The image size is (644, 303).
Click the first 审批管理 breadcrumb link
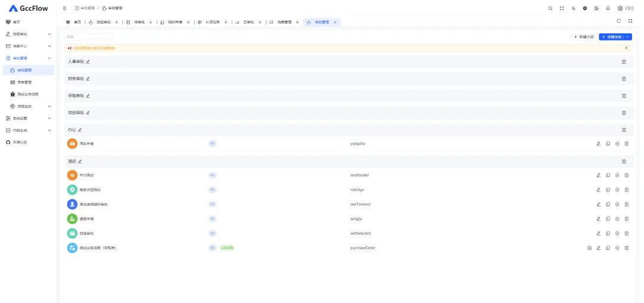[85, 8]
